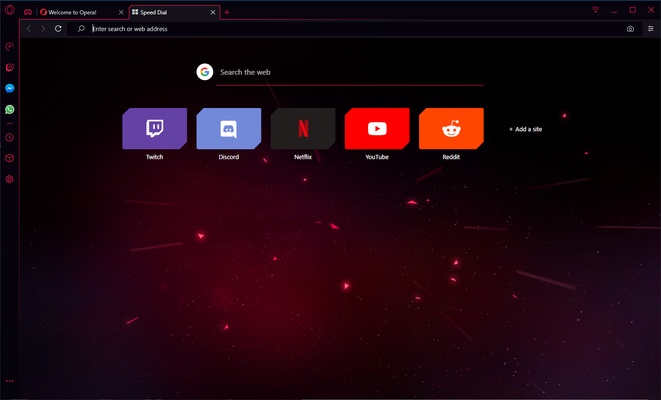
Task: Click the Netflix label under its tile
Action: (303, 157)
